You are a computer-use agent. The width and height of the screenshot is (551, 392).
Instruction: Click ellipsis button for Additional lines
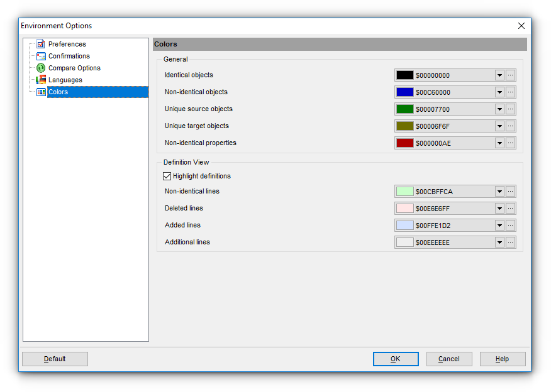pyautogui.click(x=511, y=242)
